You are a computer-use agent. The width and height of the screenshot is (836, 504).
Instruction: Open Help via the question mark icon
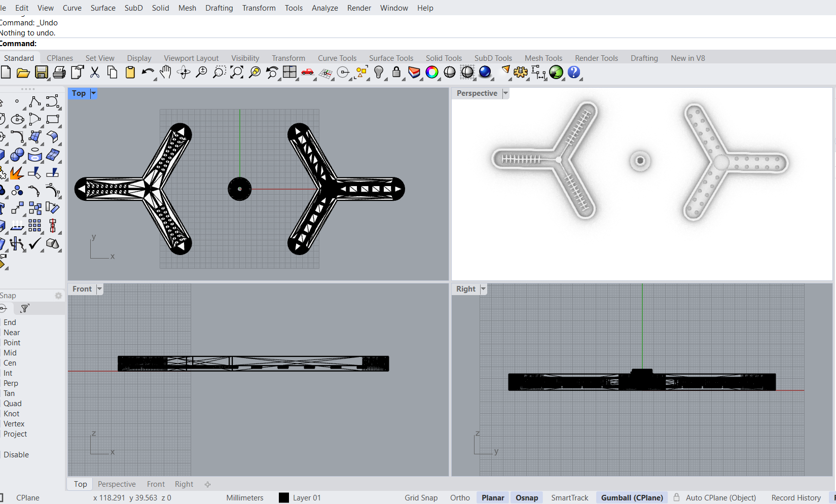tap(573, 73)
